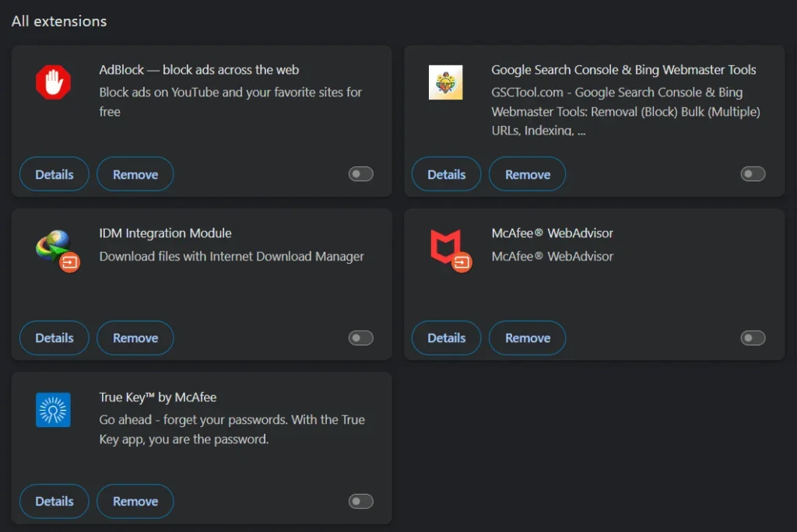Click the GSCTool extension icon
797x532 pixels.
pos(445,82)
